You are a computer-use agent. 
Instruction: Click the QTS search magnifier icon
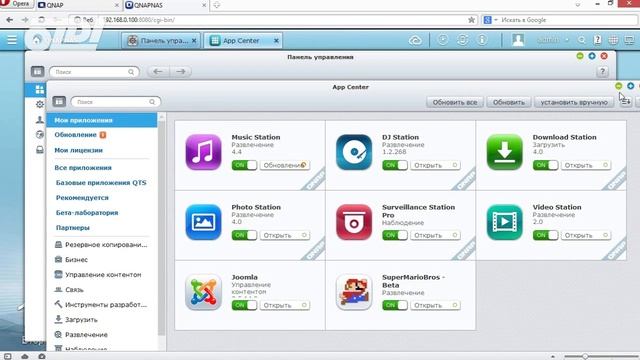[582, 40]
